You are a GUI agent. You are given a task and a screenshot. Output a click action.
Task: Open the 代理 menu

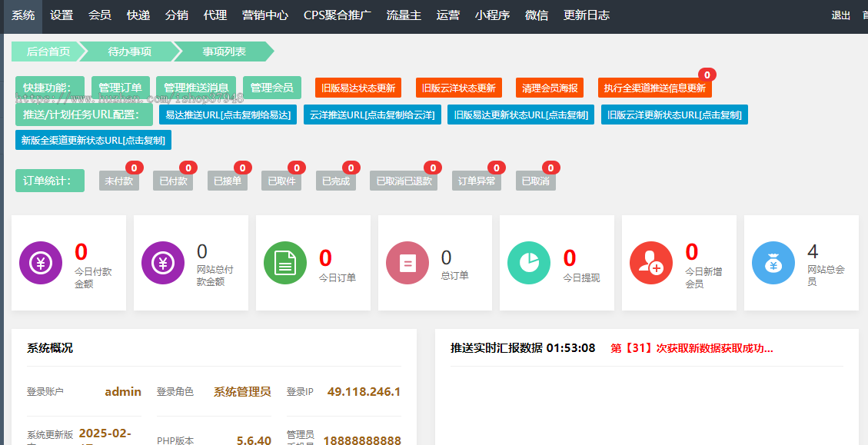click(215, 15)
